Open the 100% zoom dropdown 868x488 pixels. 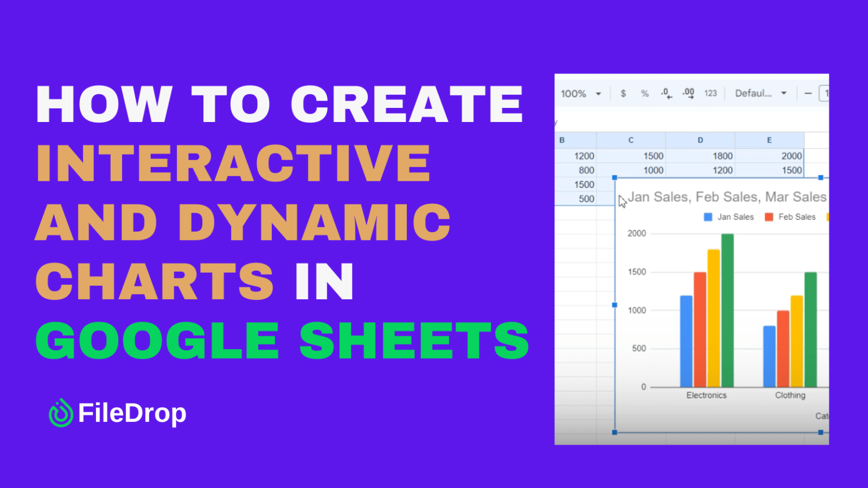tap(580, 94)
